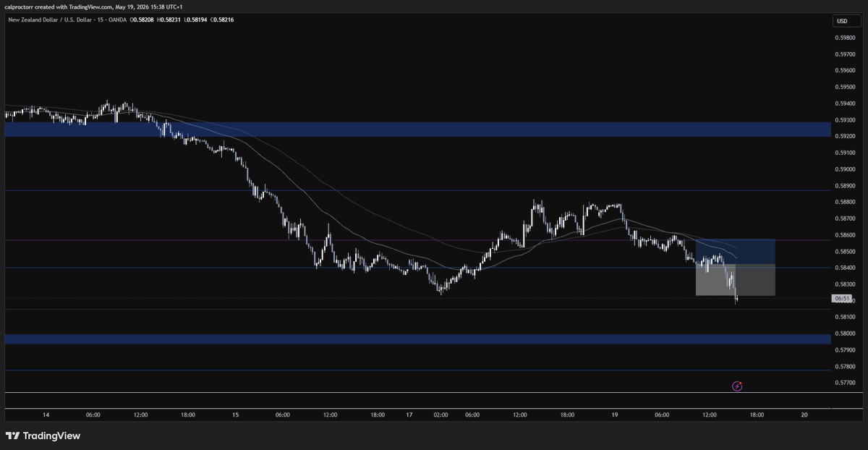Viewport: 868px width, 450px height.
Task: Click the 0.59000 price axis label
Action: tap(846, 169)
